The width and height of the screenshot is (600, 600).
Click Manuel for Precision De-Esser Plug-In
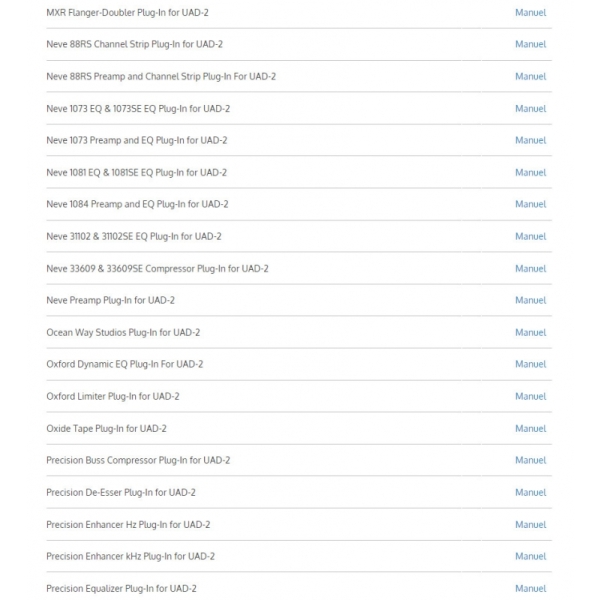tap(530, 492)
